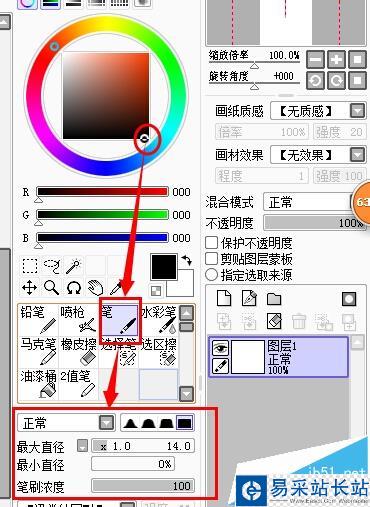370x507 pixels.
Task: Enable 剪贴图层蒙板 checkbox
Action: (x=211, y=259)
